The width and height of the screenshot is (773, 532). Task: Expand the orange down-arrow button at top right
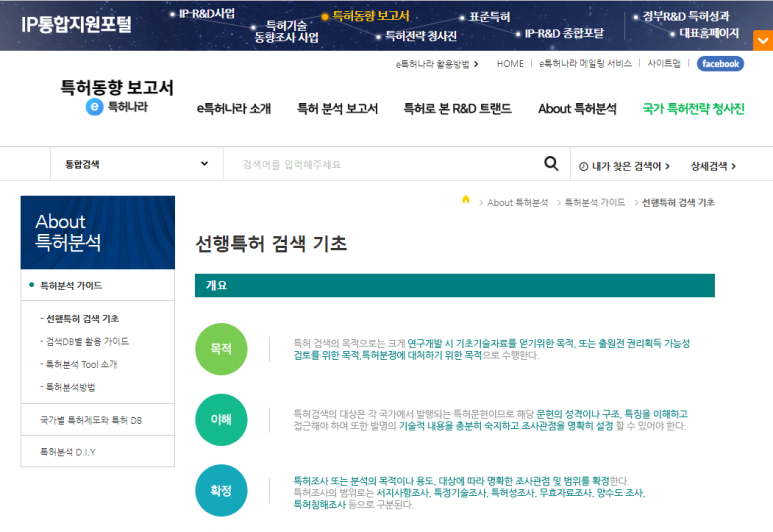(x=763, y=40)
